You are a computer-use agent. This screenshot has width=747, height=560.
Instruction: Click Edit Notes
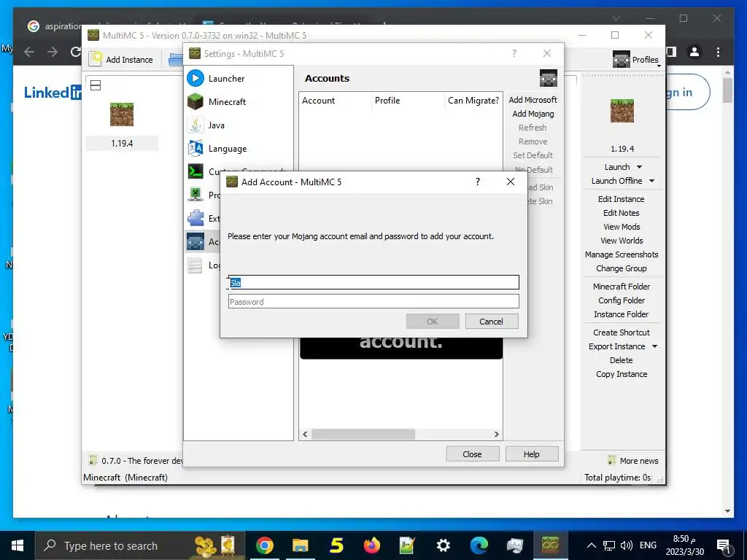(x=621, y=213)
